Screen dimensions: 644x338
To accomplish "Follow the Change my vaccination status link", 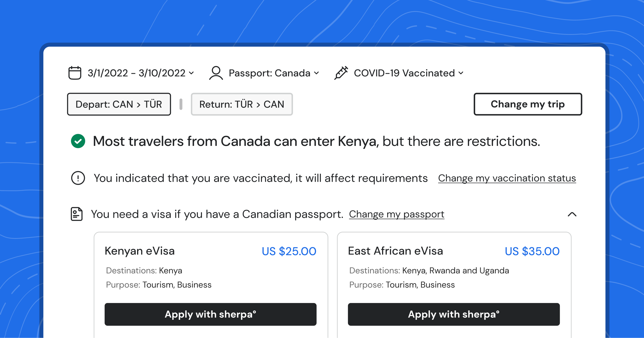I will pos(507,178).
